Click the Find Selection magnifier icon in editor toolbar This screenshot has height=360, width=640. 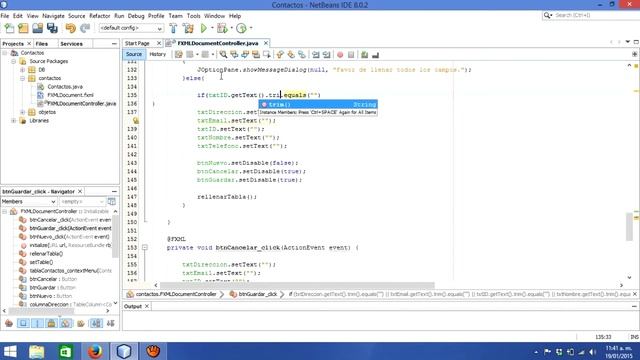pyautogui.click(x=223, y=54)
